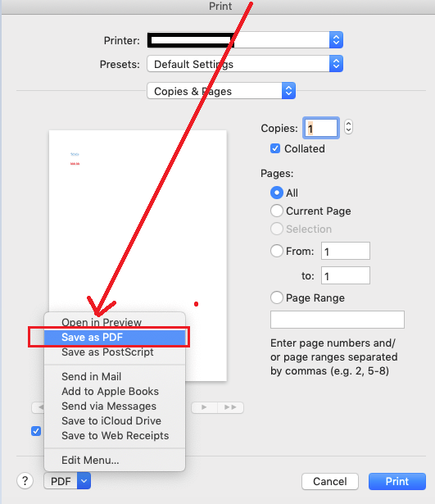Select the All pages radio button

pyautogui.click(x=277, y=193)
